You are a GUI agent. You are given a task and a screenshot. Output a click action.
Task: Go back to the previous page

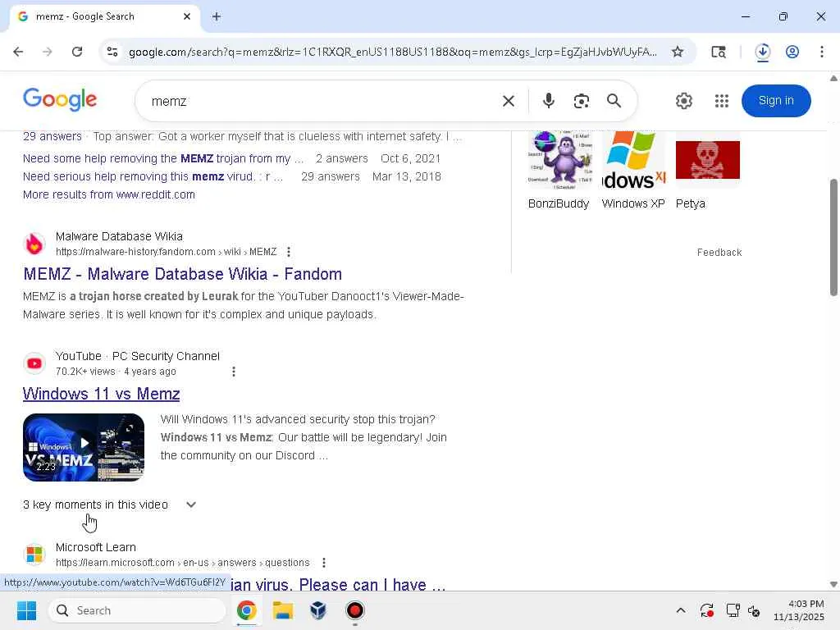coord(18,52)
